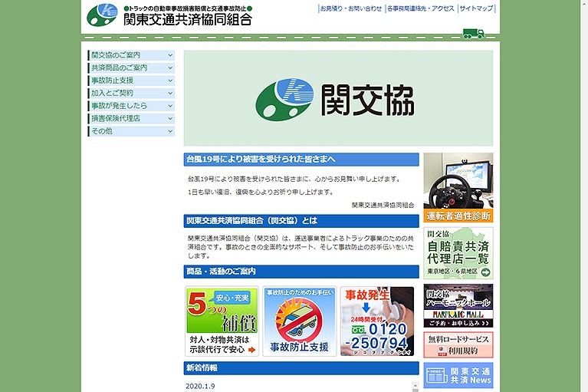Viewport: 588px width, 392px height.
Task: Click the newspaper icon on News banner
Action: (437, 375)
